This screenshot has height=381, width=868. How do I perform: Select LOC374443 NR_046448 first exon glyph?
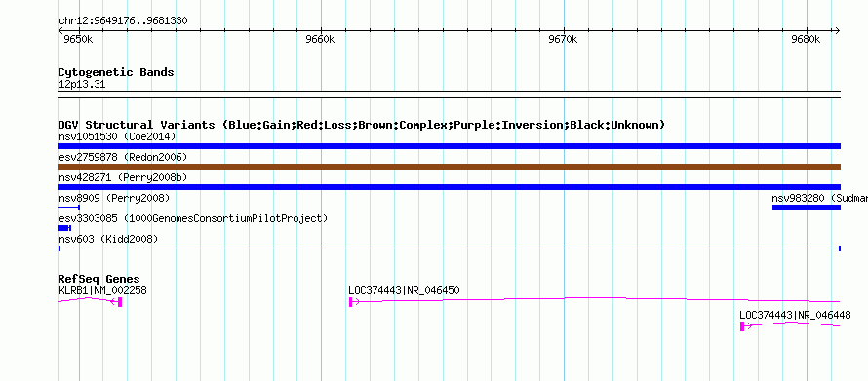(x=742, y=326)
